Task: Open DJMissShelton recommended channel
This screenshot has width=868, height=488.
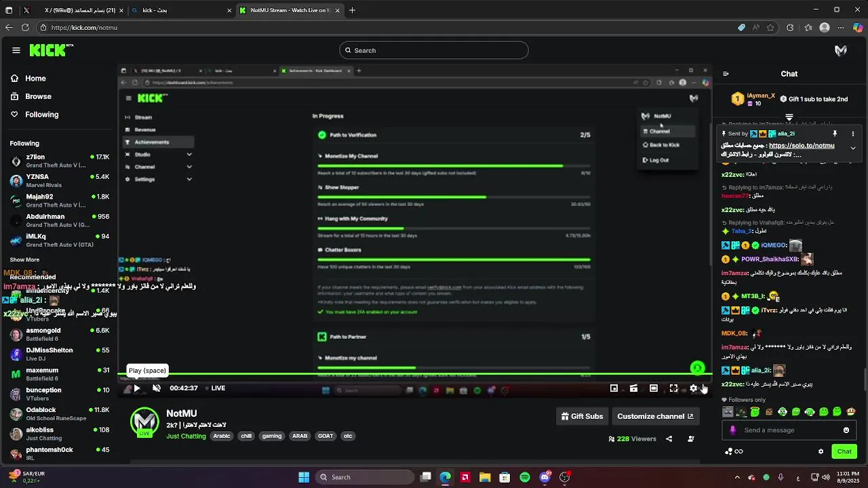Action: pyautogui.click(x=60, y=354)
